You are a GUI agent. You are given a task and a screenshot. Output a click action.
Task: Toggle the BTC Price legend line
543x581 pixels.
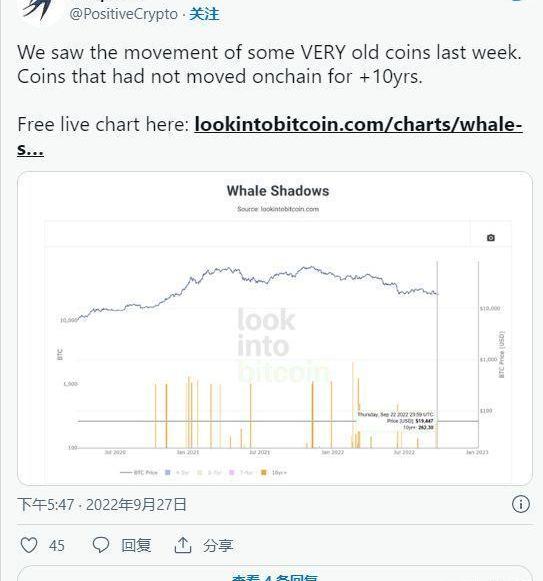[x=139, y=472]
